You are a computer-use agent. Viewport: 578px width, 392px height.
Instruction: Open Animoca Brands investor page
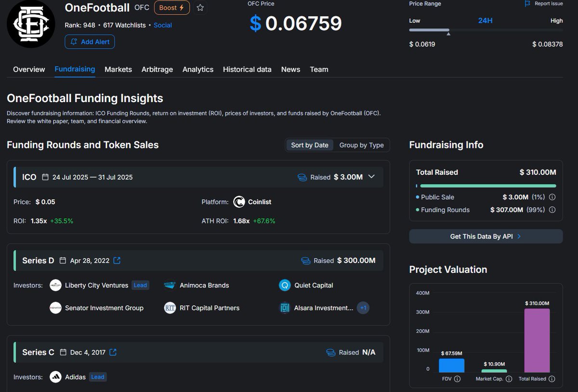204,285
